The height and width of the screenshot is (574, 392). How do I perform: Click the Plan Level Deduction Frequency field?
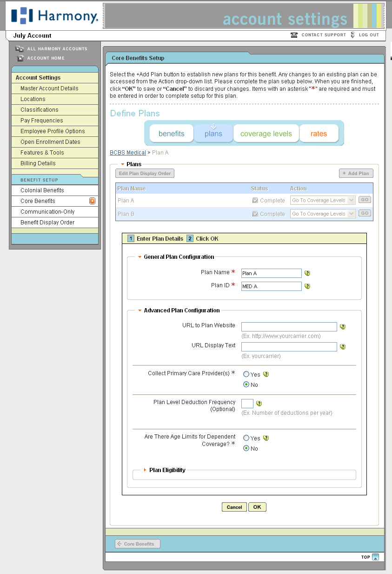[247, 403]
